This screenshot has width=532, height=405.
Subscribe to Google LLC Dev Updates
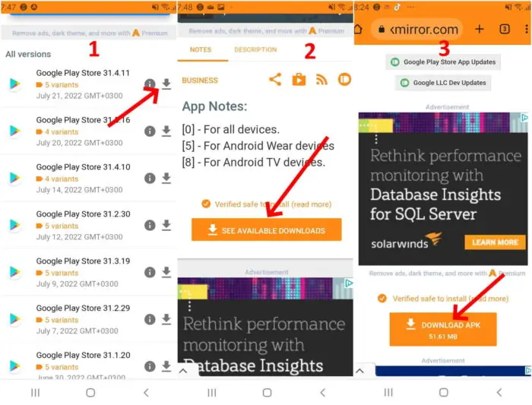point(443,83)
